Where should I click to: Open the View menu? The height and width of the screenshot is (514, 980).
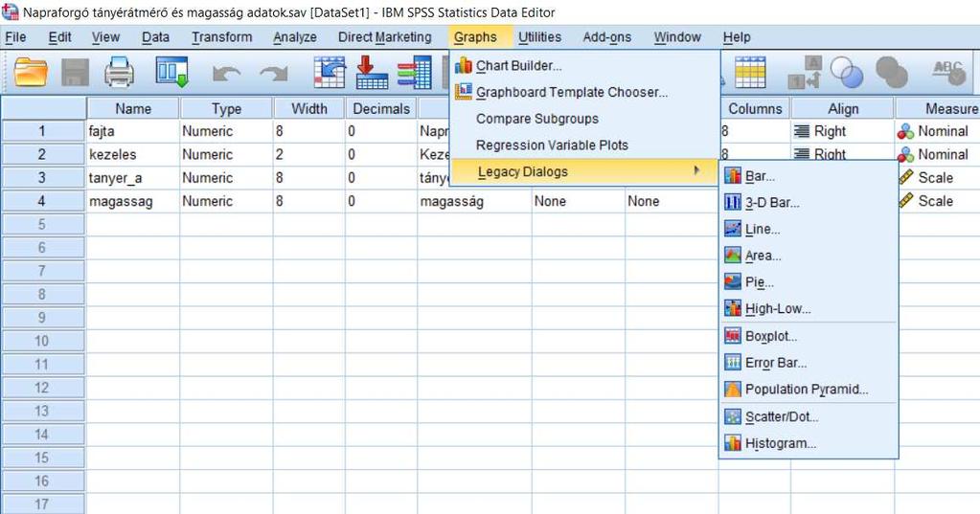(x=105, y=37)
